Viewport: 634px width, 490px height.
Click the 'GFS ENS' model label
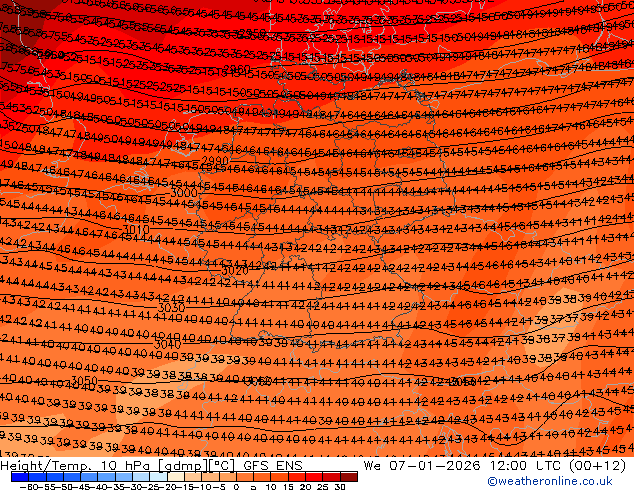click(273, 466)
